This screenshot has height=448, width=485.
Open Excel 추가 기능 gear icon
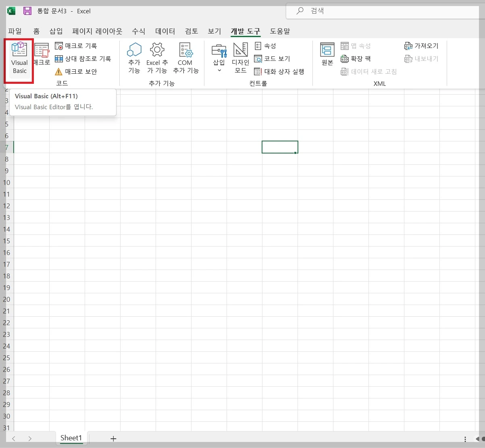(x=157, y=58)
